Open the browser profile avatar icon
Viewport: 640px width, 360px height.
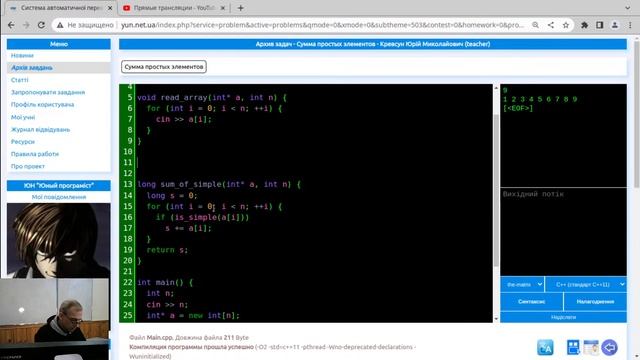click(x=615, y=25)
